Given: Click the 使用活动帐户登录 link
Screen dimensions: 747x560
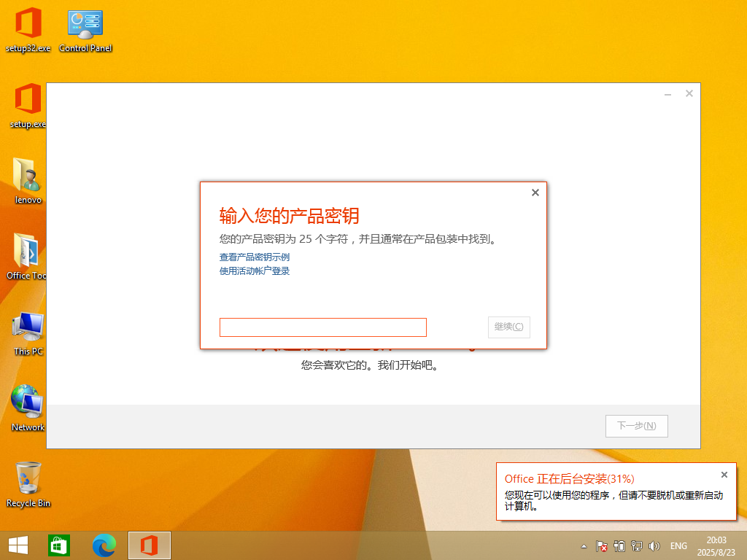Looking at the screenshot, I should [255, 271].
